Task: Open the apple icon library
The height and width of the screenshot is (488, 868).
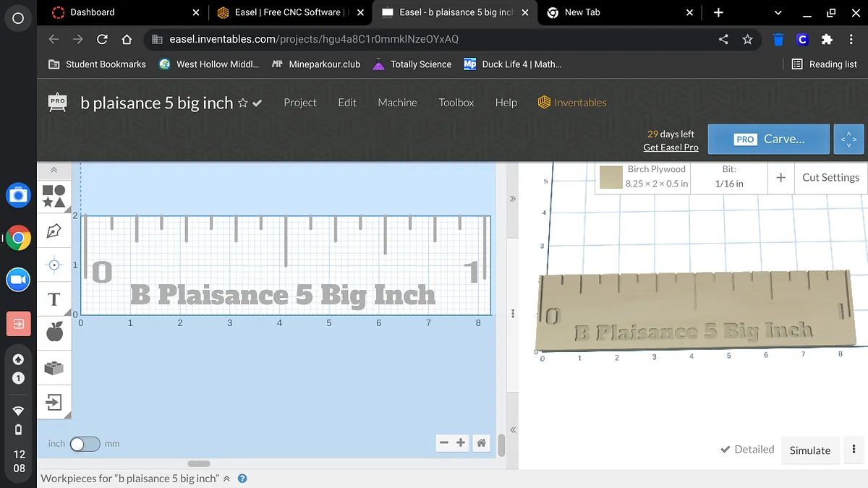Action: pyautogui.click(x=54, y=333)
